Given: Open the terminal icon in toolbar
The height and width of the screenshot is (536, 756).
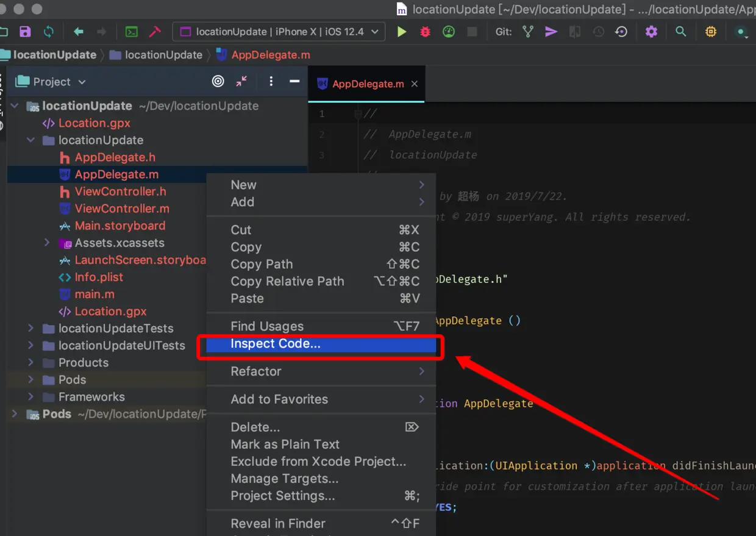Looking at the screenshot, I should click(132, 32).
